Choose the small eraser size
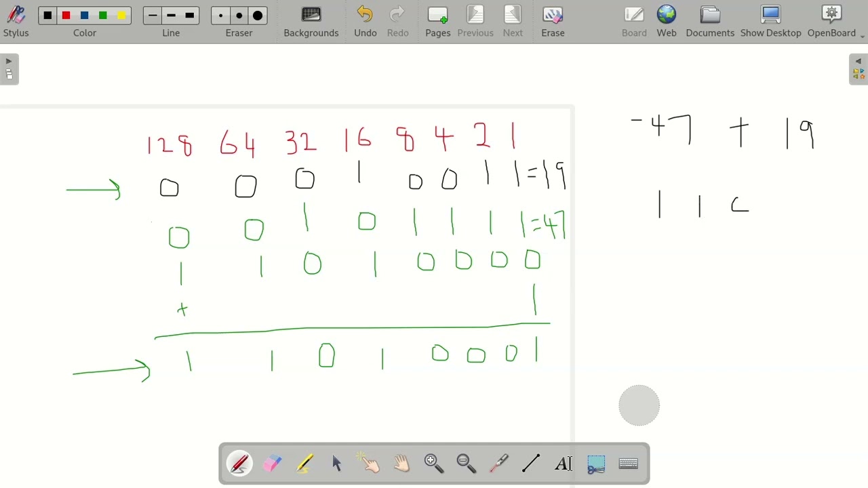868x488 pixels. [220, 16]
